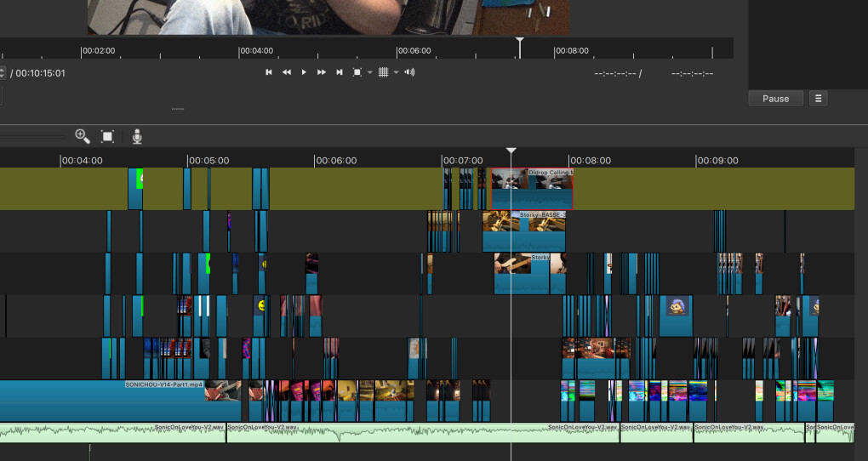Toggle the player zoom icon
The image size is (868, 461).
(x=357, y=72)
